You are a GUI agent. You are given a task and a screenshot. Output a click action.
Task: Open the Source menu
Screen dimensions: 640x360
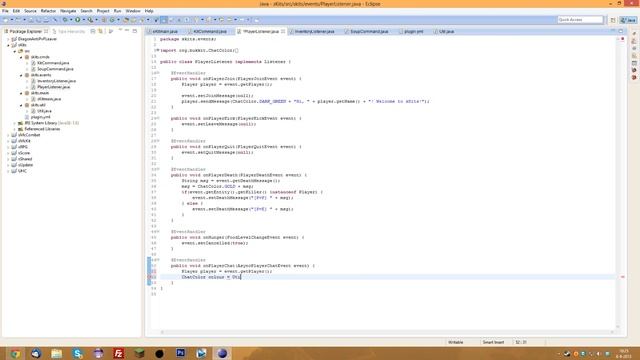pos(30,11)
